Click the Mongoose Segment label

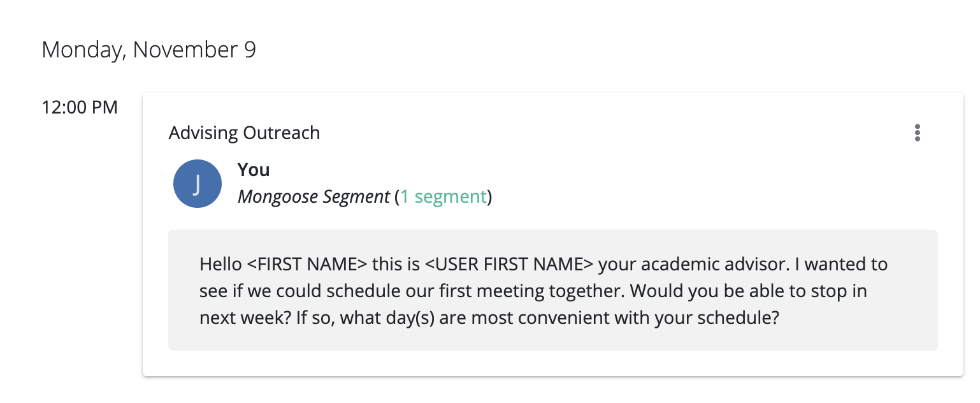point(313,196)
